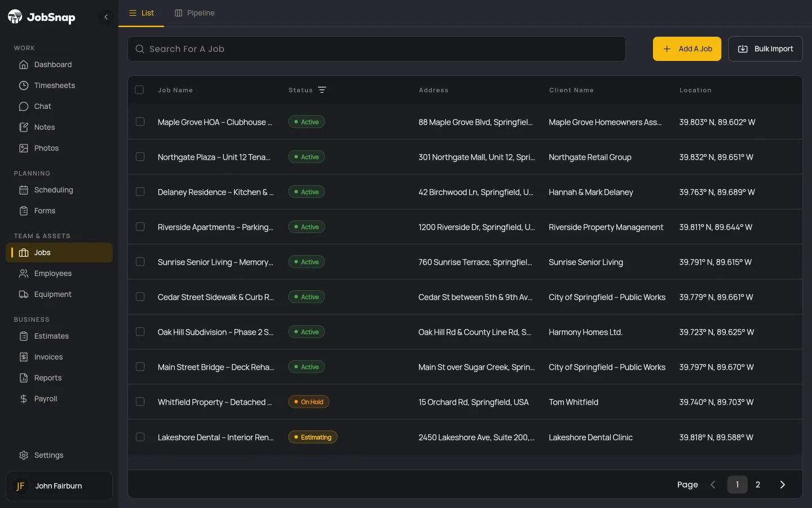Tick the select-all checkbox in header

(x=140, y=90)
